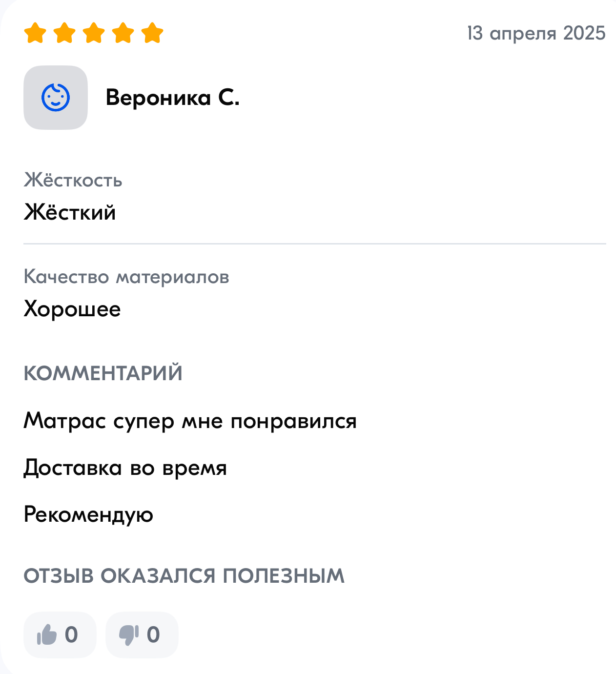
Task: Click the reviewer name Вероника С.
Action: tap(172, 98)
